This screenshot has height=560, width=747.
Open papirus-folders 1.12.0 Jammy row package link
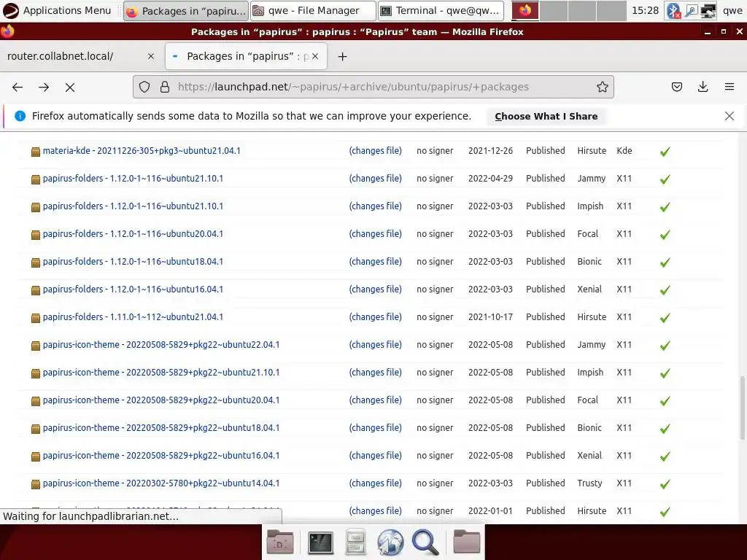[133, 179]
